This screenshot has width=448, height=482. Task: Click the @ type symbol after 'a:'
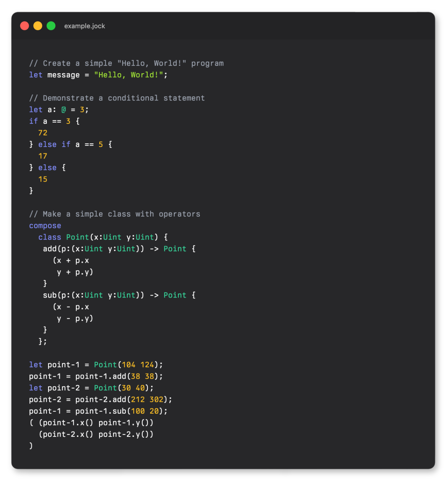[x=64, y=110]
